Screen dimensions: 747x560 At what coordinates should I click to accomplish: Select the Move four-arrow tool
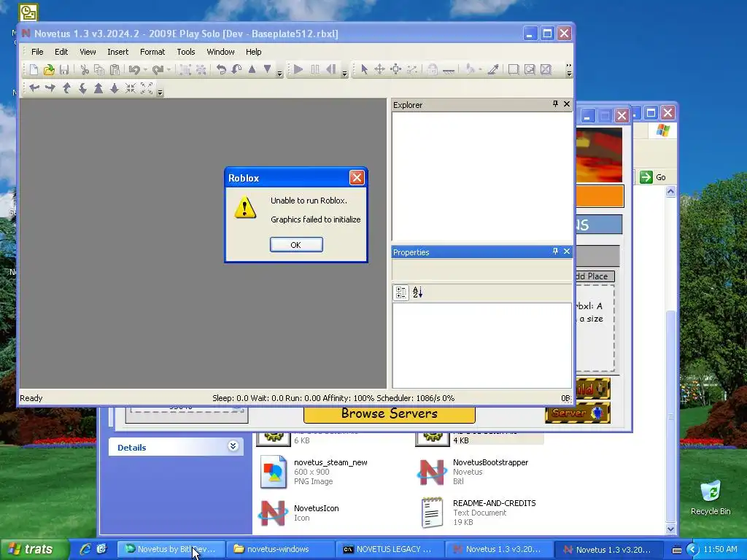click(379, 69)
